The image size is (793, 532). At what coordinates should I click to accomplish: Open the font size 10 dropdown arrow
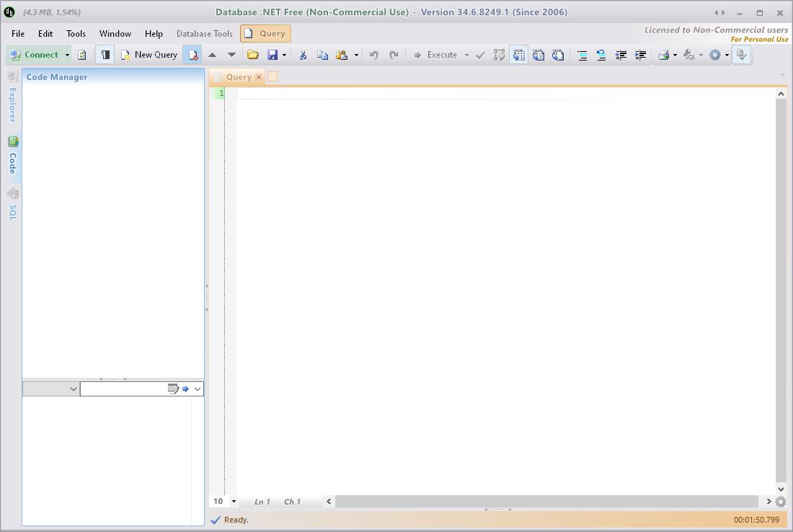click(x=234, y=502)
